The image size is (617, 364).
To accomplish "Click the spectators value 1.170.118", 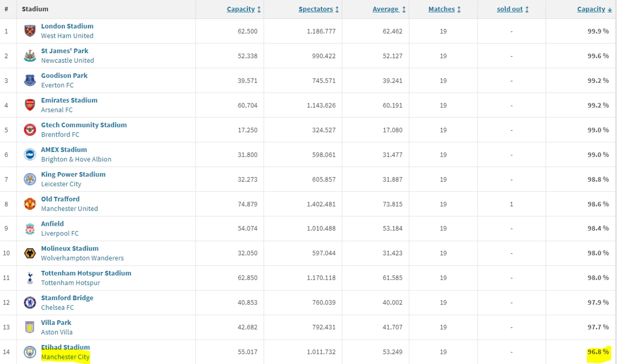I will [x=321, y=278].
